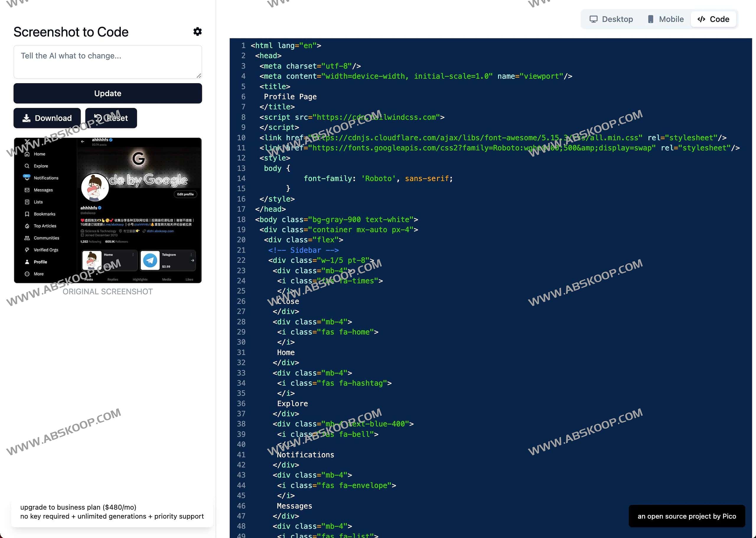Click the Edit profile button in the screenshot
The width and height of the screenshot is (756, 538).
185,194
